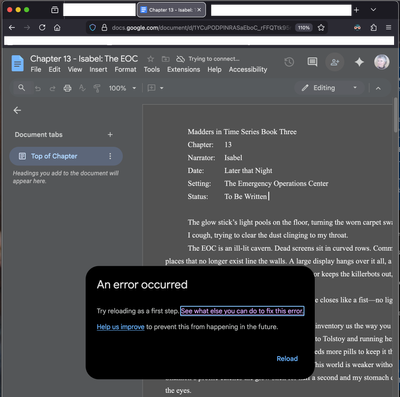This screenshot has height=397, width=400.
Task: Click the Paint format icon
Action: [x=97, y=88]
